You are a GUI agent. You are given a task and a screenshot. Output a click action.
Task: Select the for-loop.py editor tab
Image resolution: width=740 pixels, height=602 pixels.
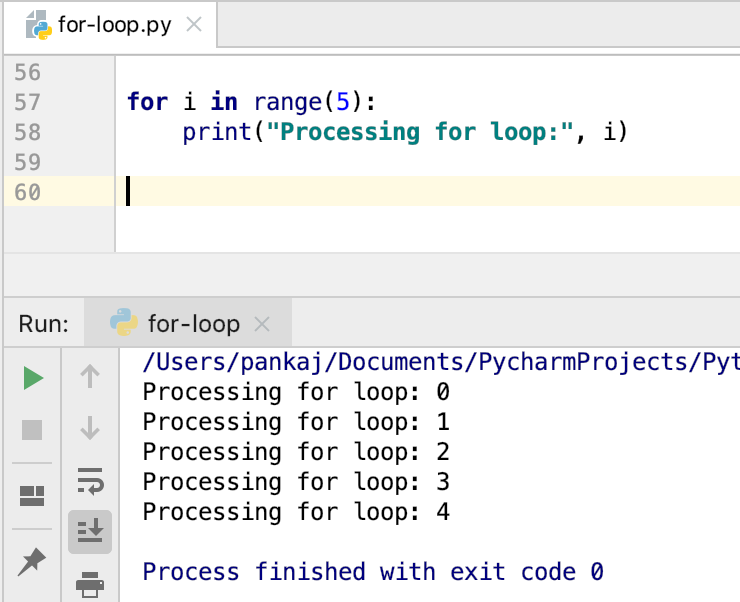coord(109,25)
